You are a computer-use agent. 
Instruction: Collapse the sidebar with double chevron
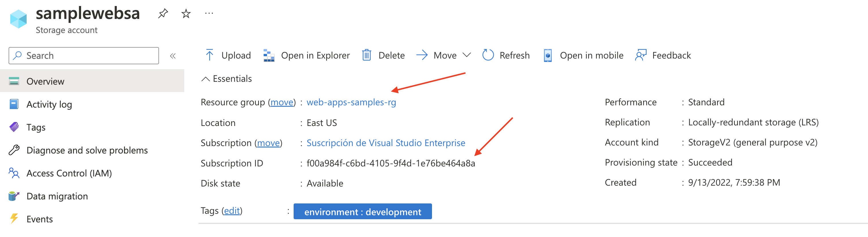point(173,56)
